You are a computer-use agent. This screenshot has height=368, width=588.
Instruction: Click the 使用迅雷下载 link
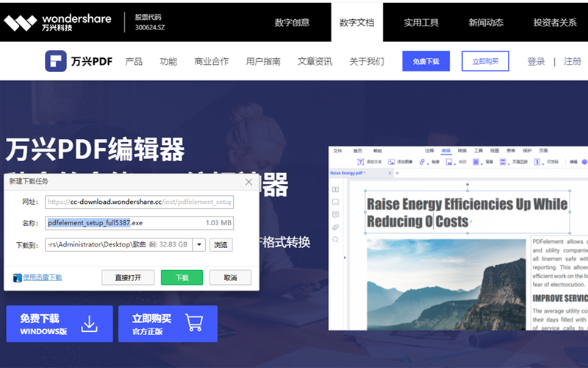tap(42, 277)
